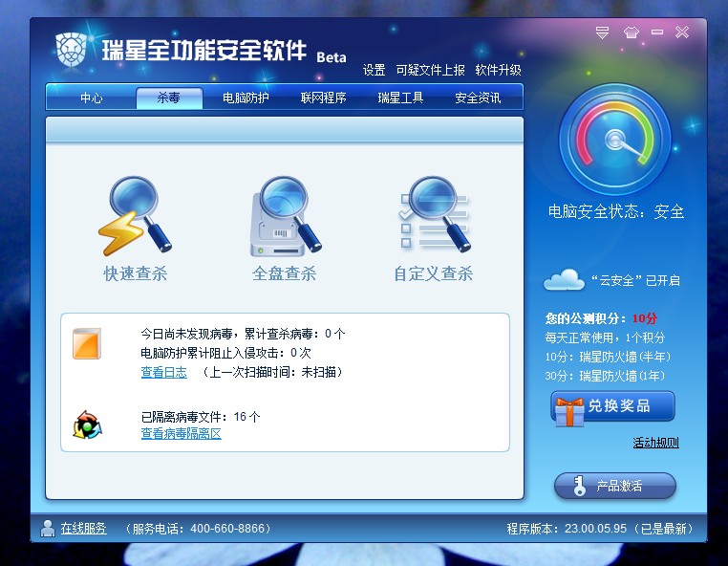Click the 每天正常使用,1个积分 text
This screenshot has height=566, width=728.
pyautogui.click(x=605, y=337)
